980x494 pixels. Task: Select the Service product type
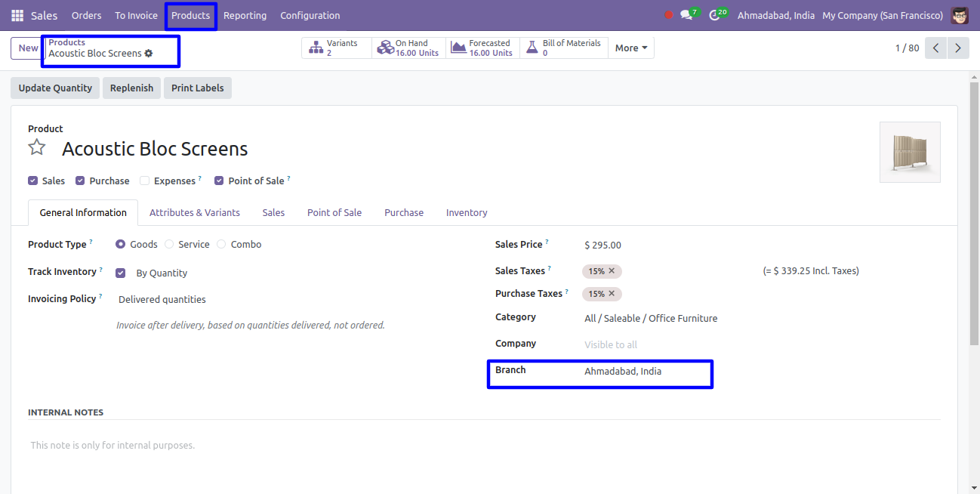pos(169,245)
